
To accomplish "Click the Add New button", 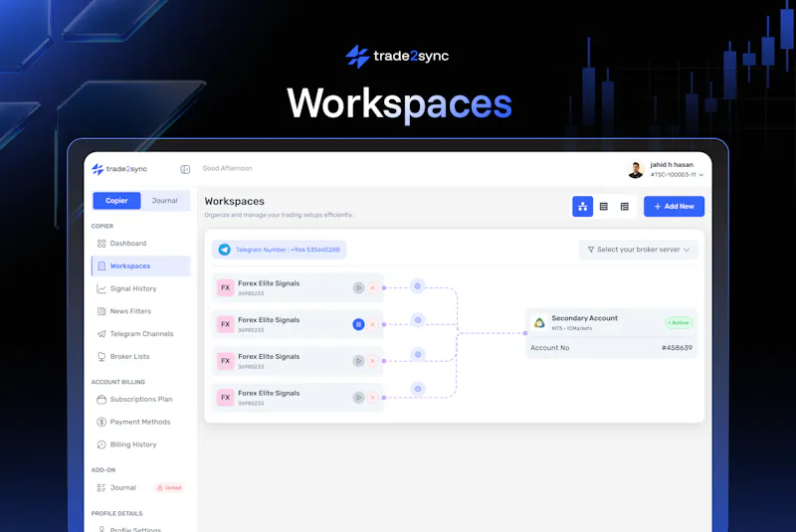I will tap(674, 207).
